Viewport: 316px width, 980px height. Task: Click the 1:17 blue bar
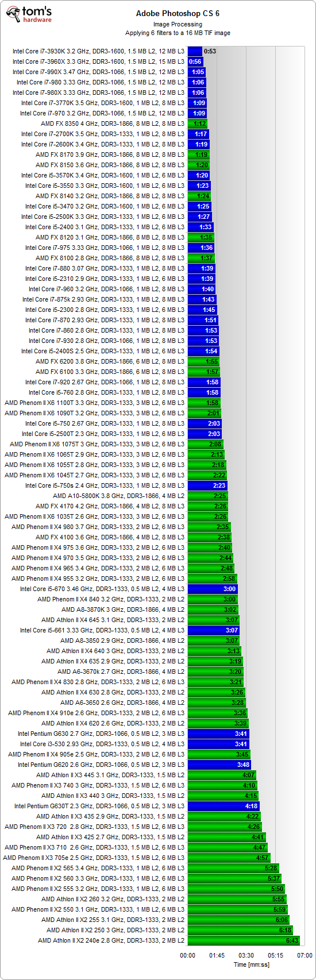click(x=198, y=134)
